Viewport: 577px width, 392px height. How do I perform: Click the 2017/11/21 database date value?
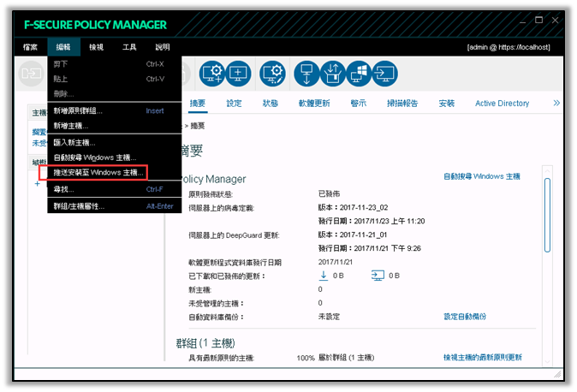[336, 262]
